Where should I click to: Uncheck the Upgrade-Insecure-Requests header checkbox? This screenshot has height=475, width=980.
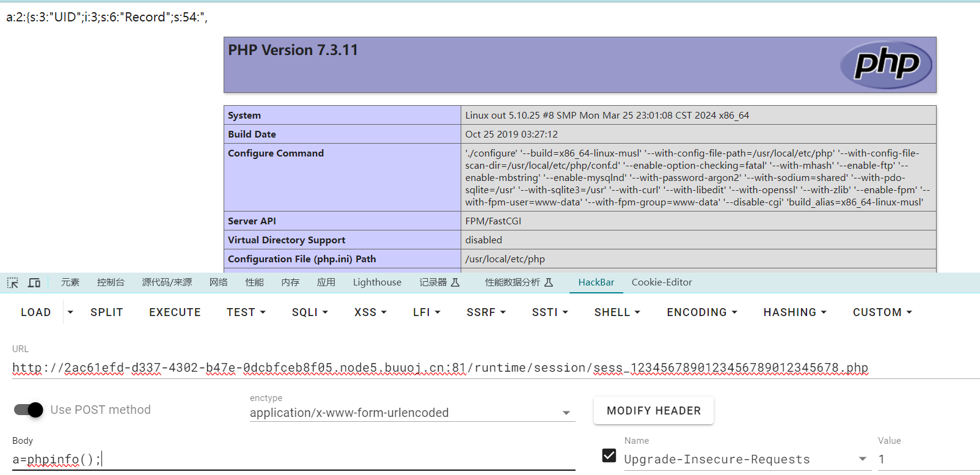pos(609,455)
